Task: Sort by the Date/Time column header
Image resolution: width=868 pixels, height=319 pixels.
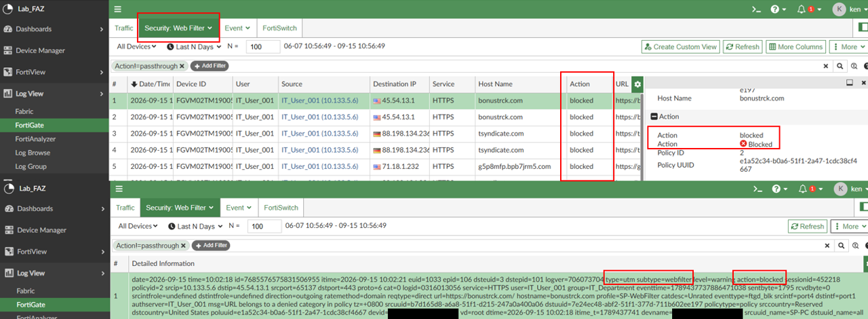Action: [149, 84]
